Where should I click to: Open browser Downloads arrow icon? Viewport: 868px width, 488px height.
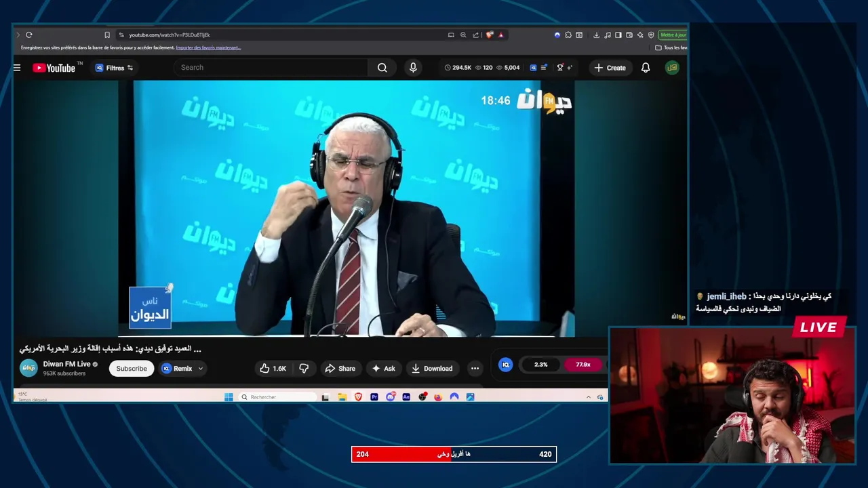pos(596,35)
